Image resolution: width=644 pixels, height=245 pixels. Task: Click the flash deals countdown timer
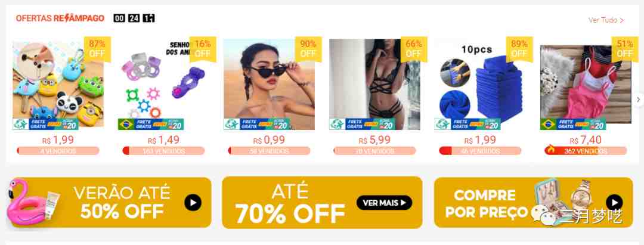point(134,18)
